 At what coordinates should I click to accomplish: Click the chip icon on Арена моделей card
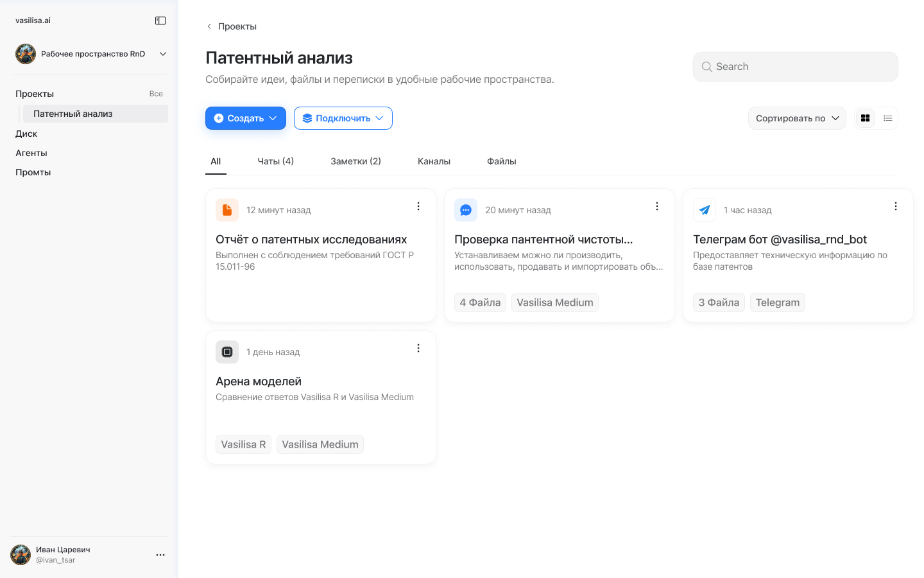click(227, 352)
